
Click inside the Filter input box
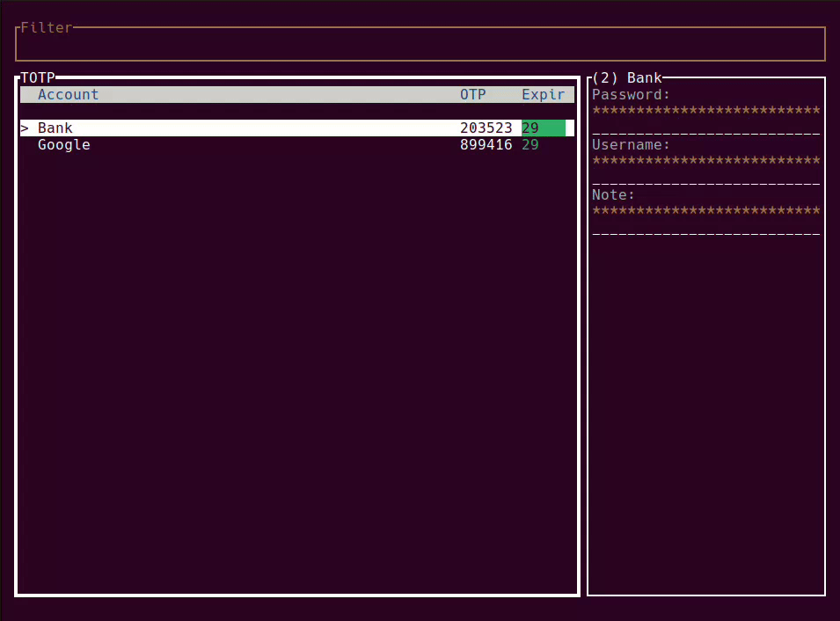click(420, 44)
